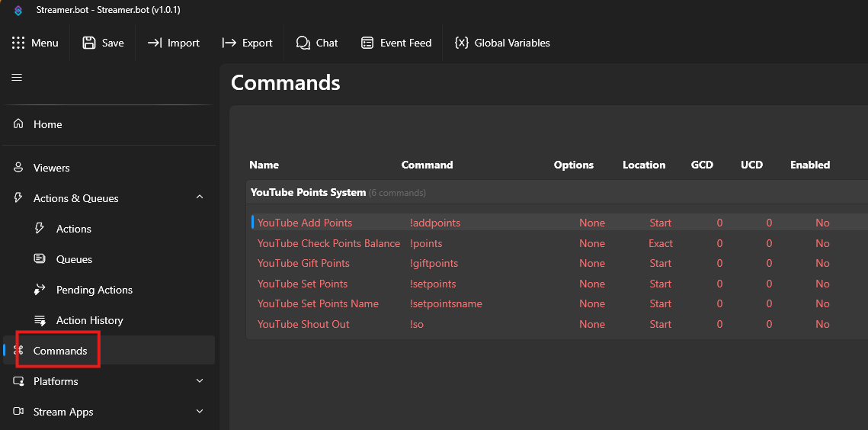Open the main Menu
Image resolution: width=868 pixels, height=430 pixels.
(x=35, y=43)
